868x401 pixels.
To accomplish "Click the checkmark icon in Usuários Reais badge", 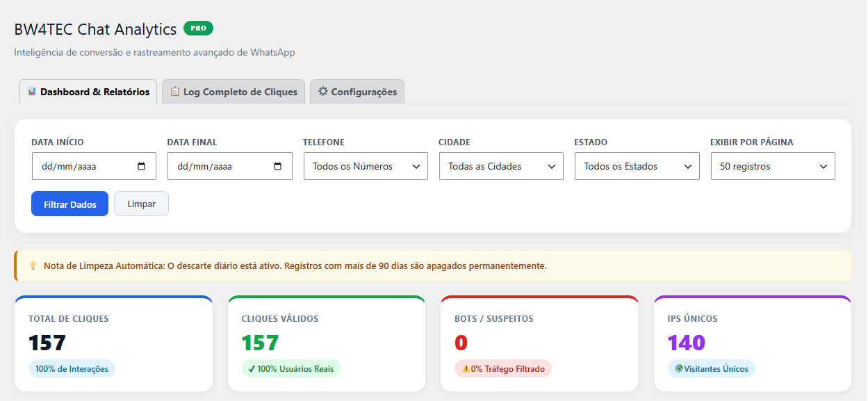I will pyautogui.click(x=252, y=369).
